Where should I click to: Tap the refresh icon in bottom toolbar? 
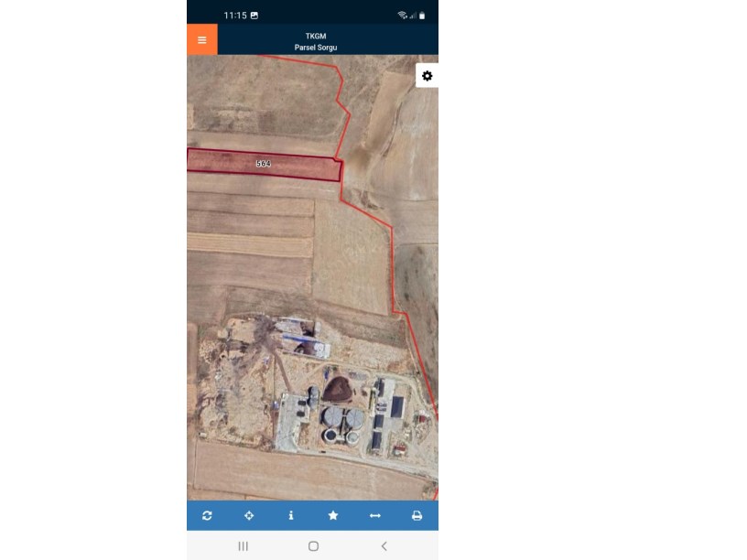pyautogui.click(x=207, y=515)
